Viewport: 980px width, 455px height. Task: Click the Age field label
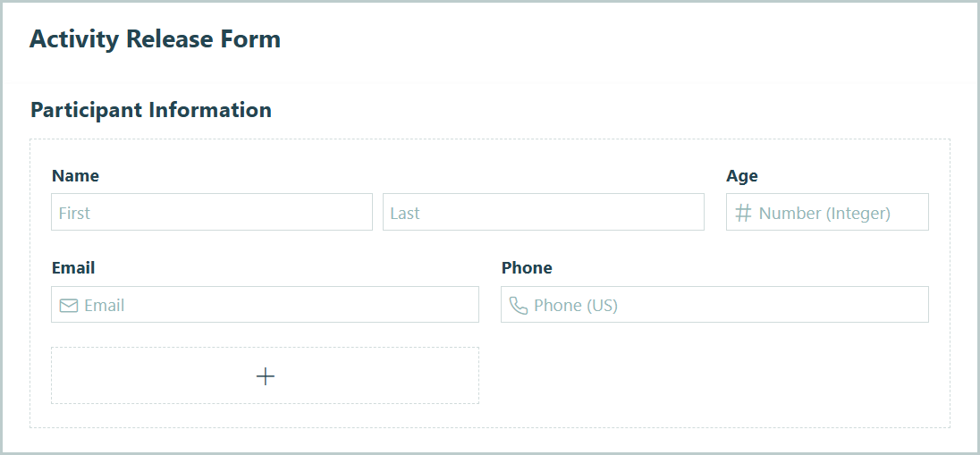pos(742,176)
